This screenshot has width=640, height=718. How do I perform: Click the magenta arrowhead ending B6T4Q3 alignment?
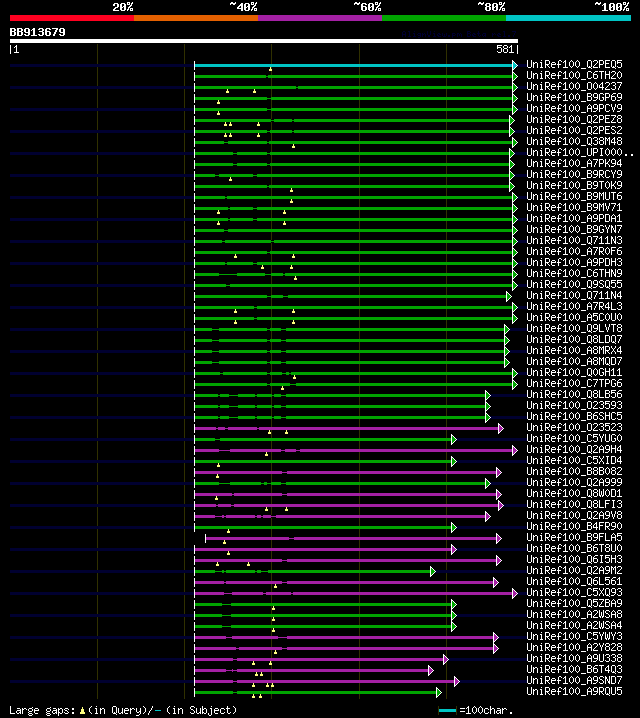[430, 670]
